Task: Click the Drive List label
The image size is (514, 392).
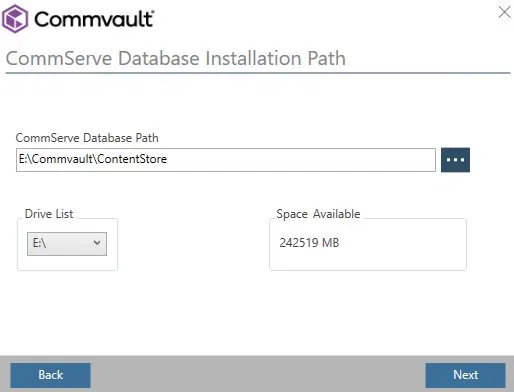Action: (49, 214)
